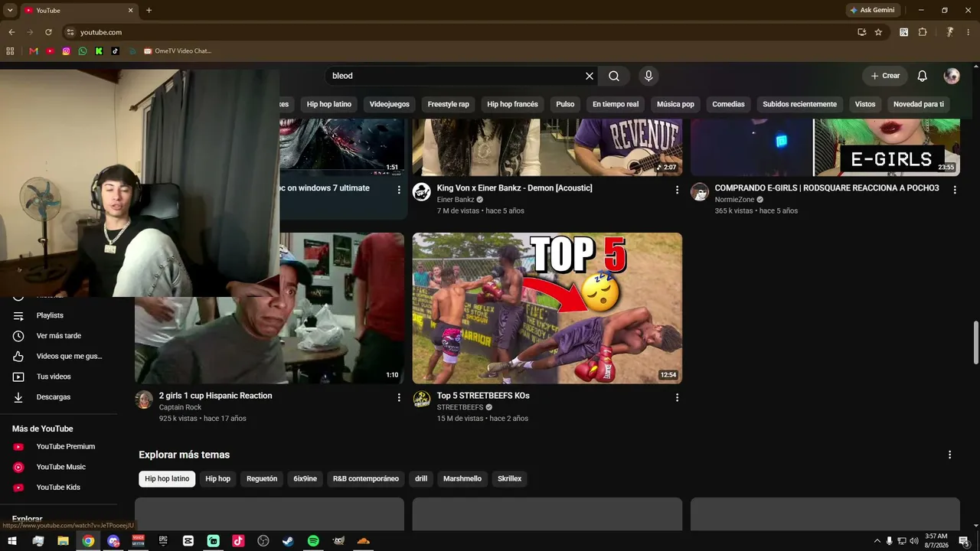Open the 'Explorar más temas' options menu
The height and width of the screenshot is (551, 980).
[x=949, y=455]
